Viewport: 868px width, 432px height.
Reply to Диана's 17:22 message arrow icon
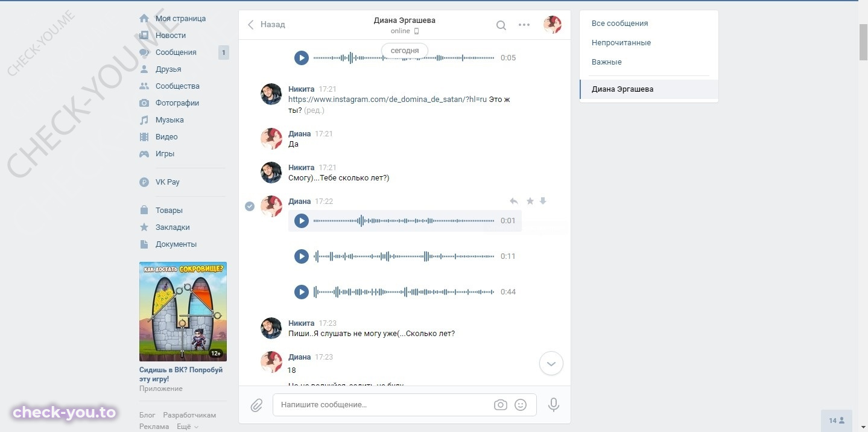[514, 201]
